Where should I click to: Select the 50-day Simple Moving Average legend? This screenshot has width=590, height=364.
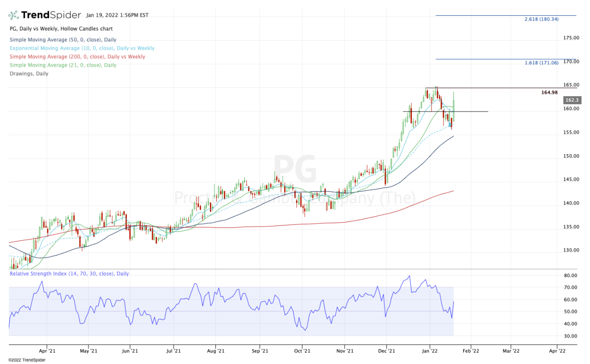coord(62,40)
